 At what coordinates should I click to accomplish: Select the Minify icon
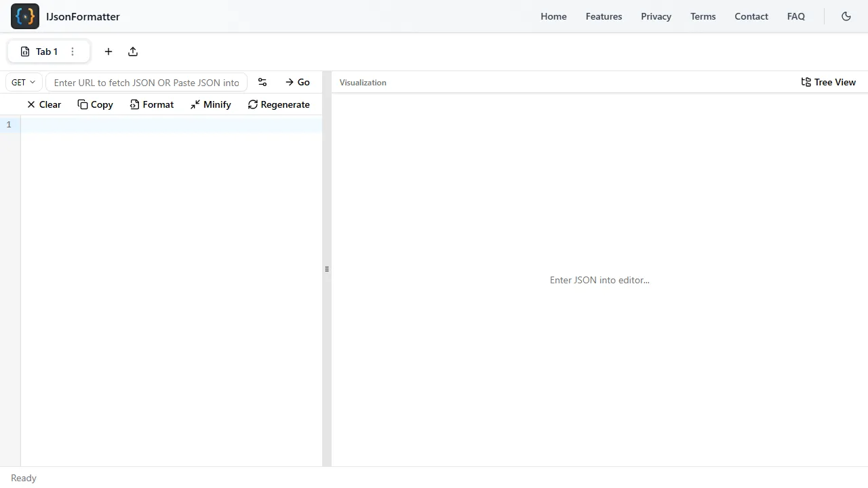tap(195, 104)
